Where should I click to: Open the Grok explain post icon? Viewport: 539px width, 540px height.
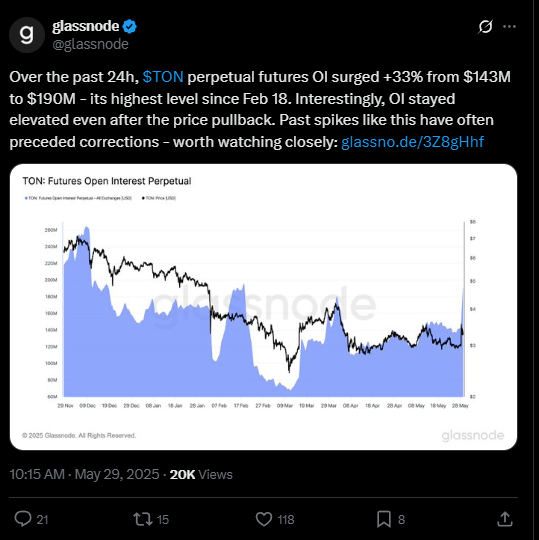pyautogui.click(x=485, y=27)
